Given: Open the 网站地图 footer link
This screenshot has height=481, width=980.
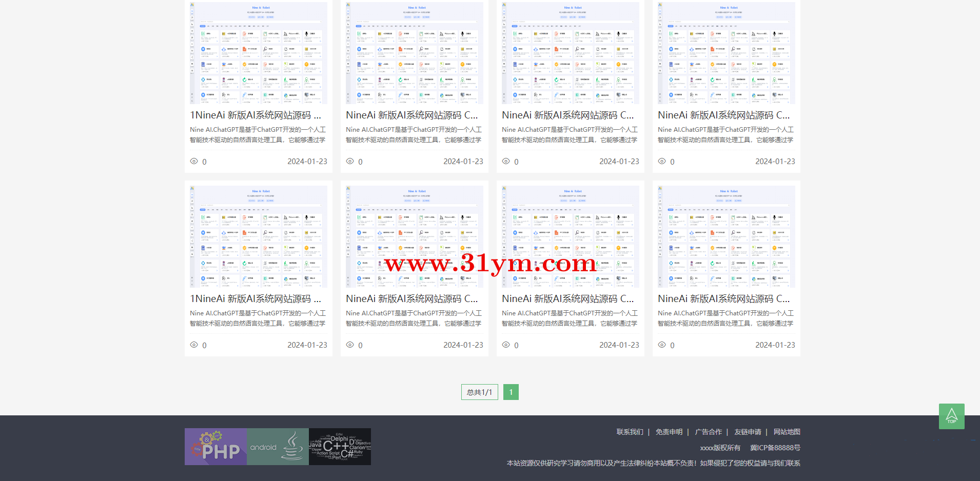Looking at the screenshot, I should coord(787,432).
